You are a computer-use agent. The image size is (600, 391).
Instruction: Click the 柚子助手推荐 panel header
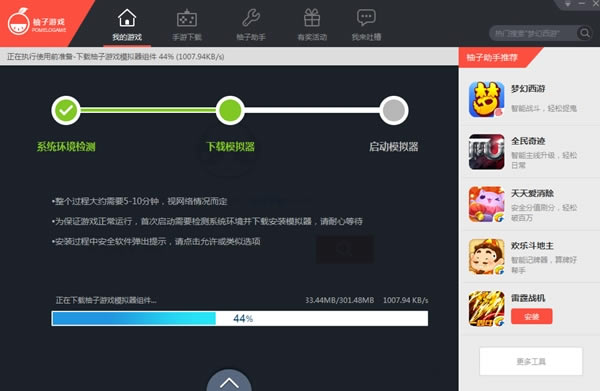(x=492, y=58)
